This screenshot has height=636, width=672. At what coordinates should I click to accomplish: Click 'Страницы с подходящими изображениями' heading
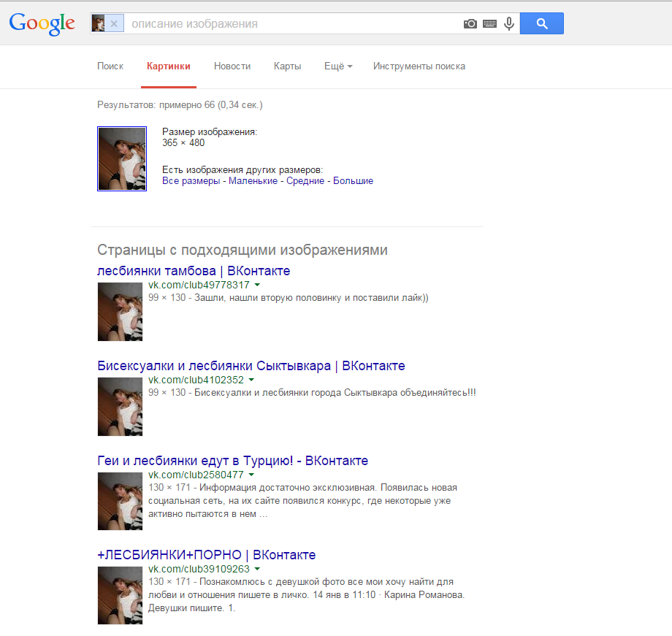coord(243,250)
